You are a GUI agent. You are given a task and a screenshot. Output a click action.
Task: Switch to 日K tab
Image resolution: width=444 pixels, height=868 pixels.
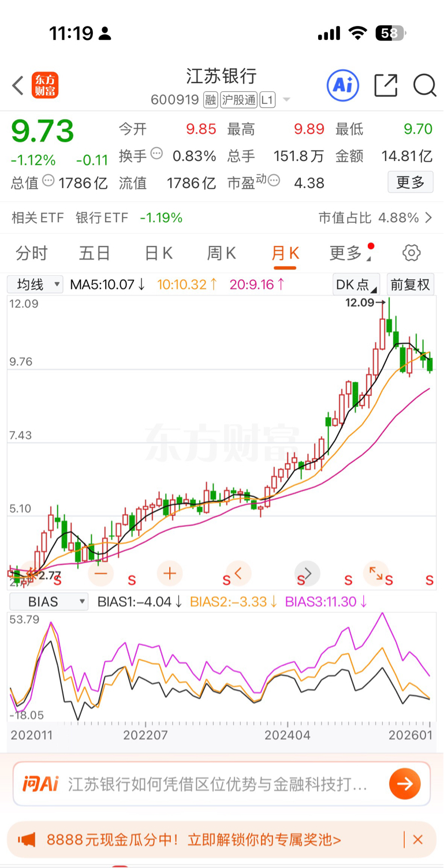(x=158, y=253)
